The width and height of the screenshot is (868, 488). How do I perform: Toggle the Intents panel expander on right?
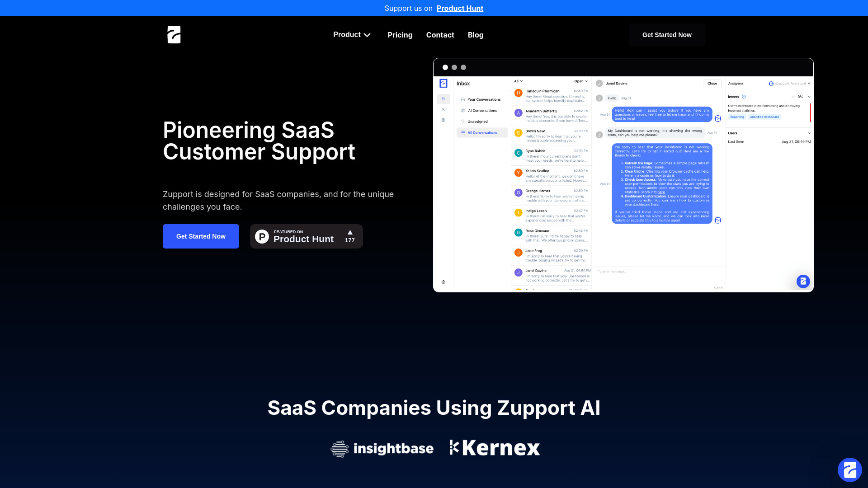(x=808, y=97)
